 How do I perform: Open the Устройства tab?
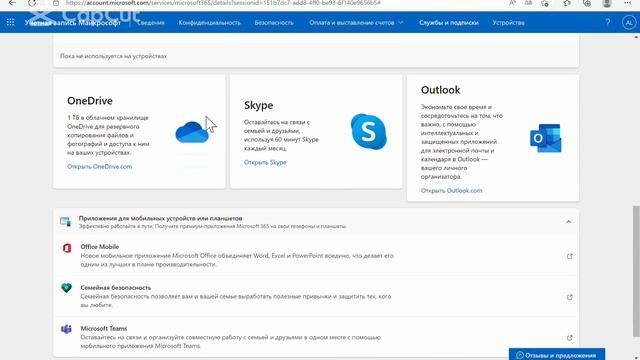pyautogui.click(x=508, y=22)
